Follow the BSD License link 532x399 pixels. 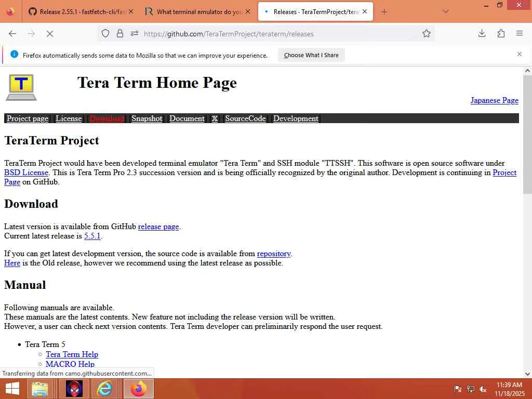(x=26, y=172)
